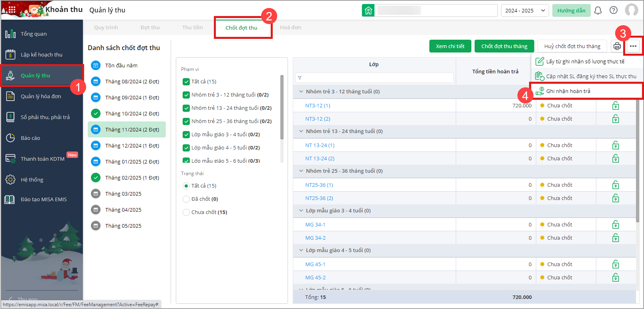
Task: Click lock icon for MG 45-1 row
Action: pyautogui.click(x=616, y=264)
